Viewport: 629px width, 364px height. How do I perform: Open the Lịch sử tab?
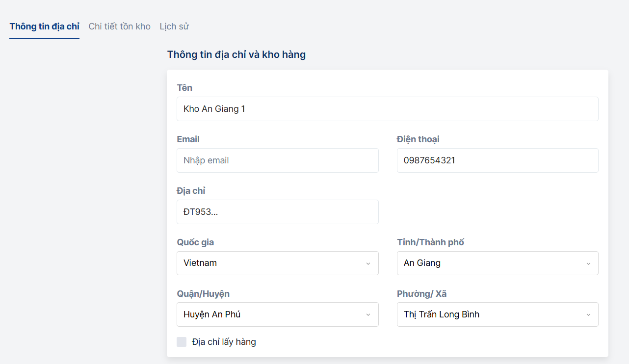pos(174,26)
